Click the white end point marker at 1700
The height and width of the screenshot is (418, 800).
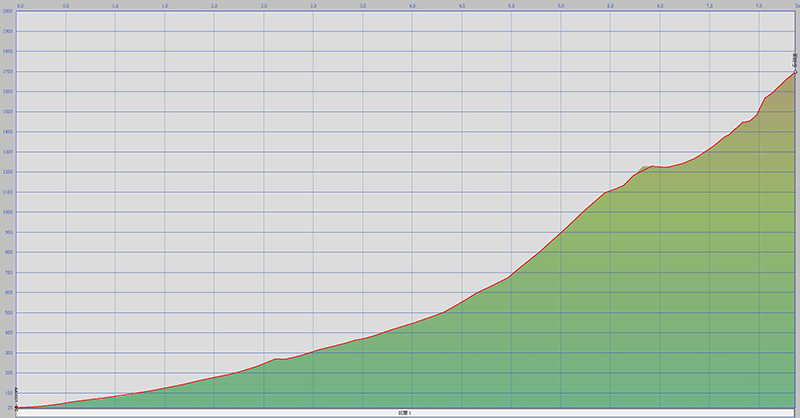(795, 72)
